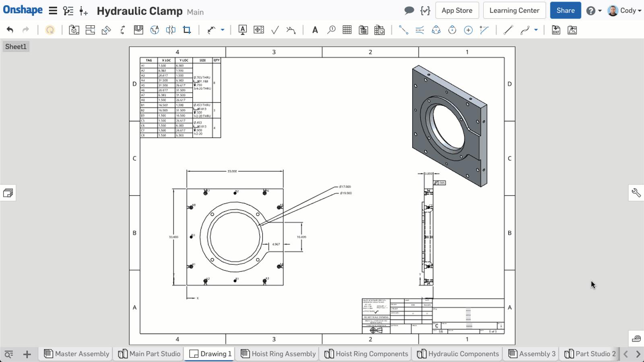Export the drawing as DXF
Image resolution: width=644 pixels, height=362 pixels.
pyautogui.click(x=556, y=29)
